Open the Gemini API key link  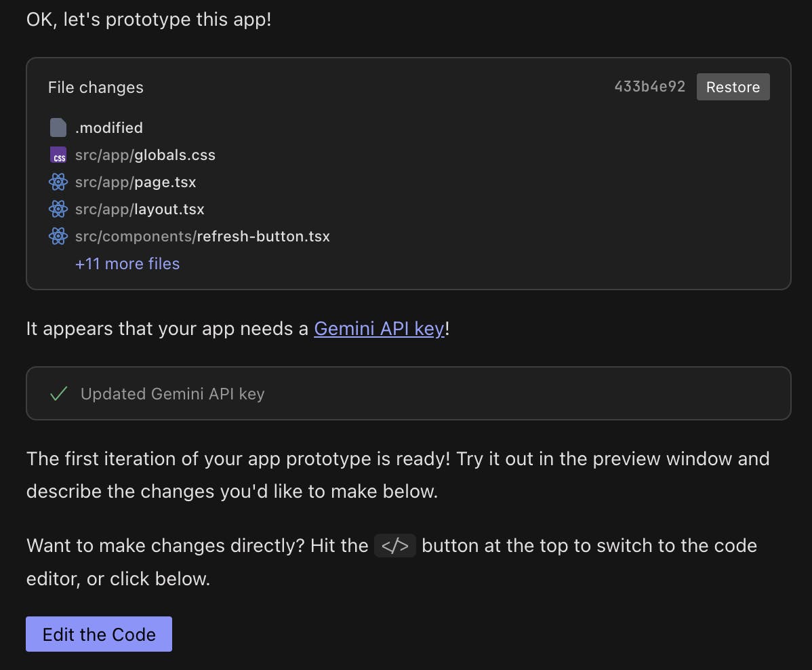tap(379, 329)
